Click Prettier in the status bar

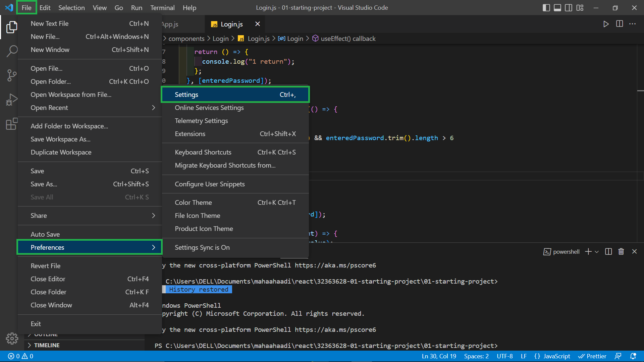(592, 356)
